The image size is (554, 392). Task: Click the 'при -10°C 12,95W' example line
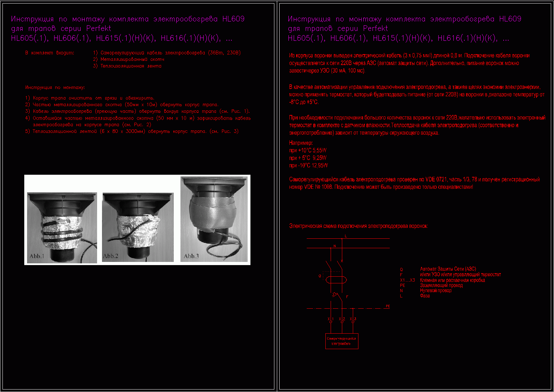click(x=308, y=165)
